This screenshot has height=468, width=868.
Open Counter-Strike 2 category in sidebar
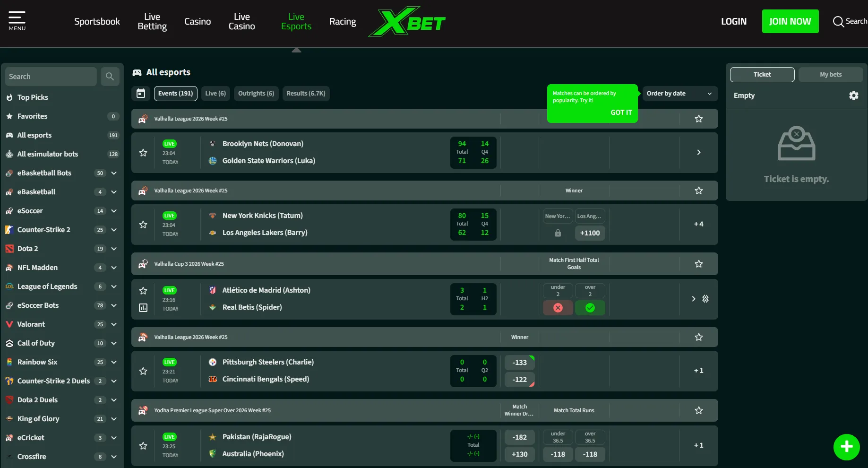click(62, 230)
